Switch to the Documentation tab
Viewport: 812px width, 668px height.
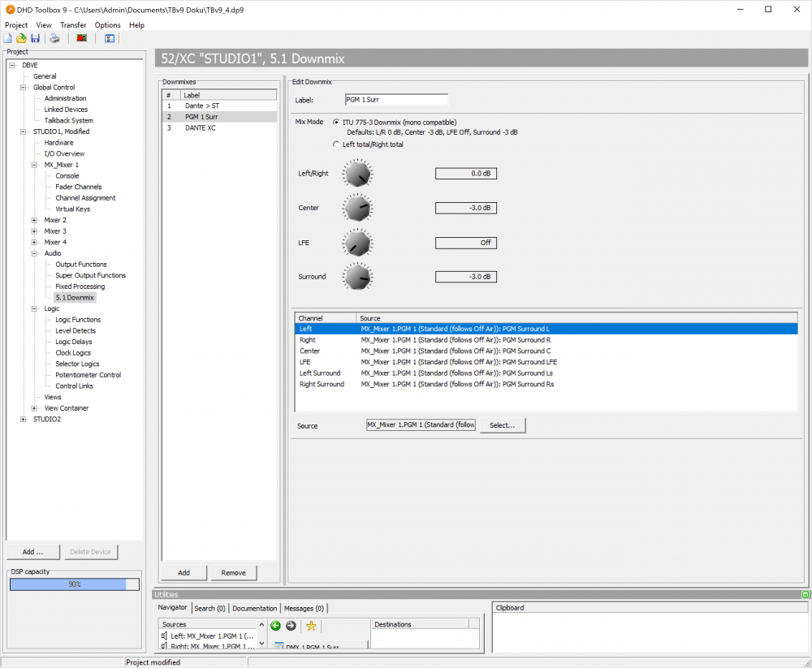[x=254, y=609]
